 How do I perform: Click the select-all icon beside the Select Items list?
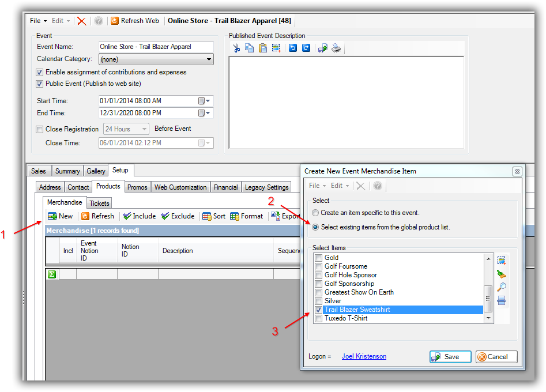point(502,261)
